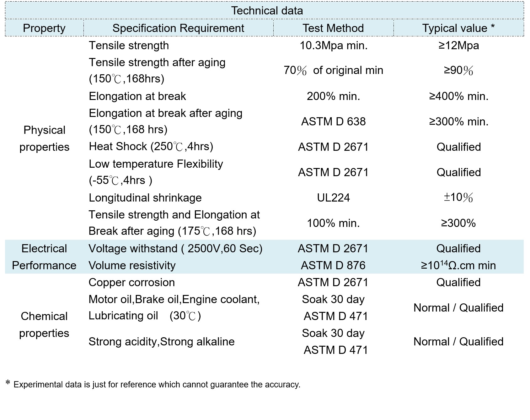Select the ASTM D 876 test method
530x420 pixels.
pos(333,265)
